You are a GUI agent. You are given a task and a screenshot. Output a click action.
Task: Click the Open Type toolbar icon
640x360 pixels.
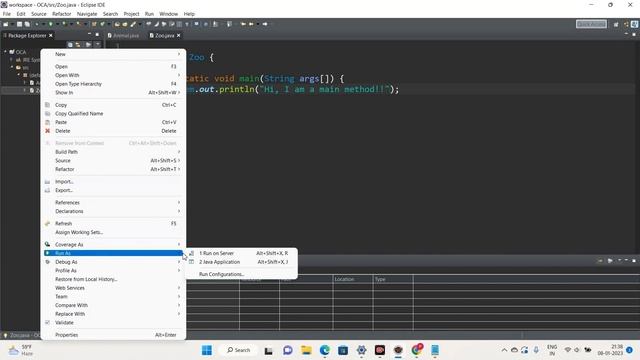pyautogui.click(x=117, y=24)
